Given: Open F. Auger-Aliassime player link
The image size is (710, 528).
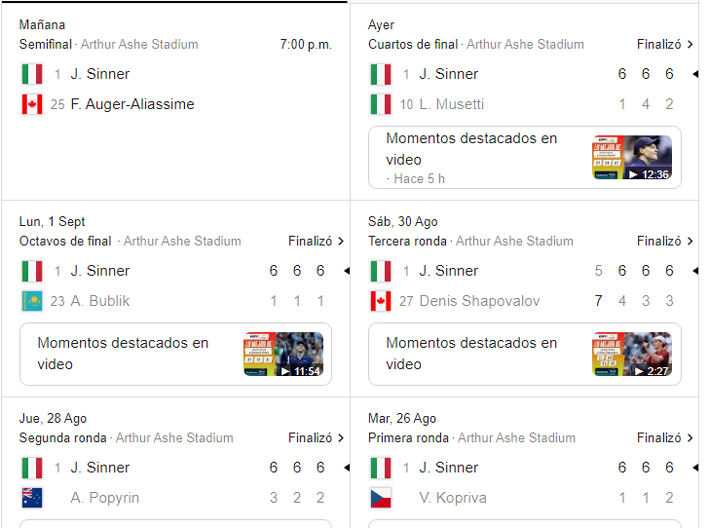Looking at the screenshot, I should tap(132, 104).
